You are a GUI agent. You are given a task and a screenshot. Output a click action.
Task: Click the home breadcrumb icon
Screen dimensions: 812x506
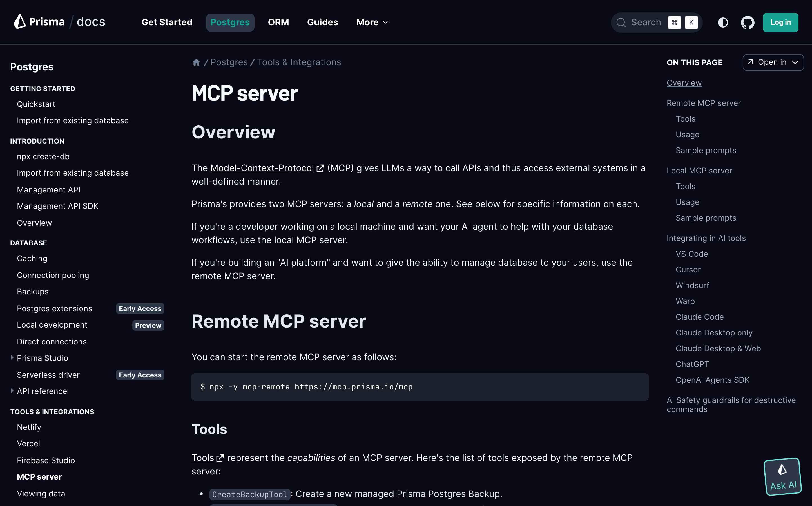pos(196,62)
